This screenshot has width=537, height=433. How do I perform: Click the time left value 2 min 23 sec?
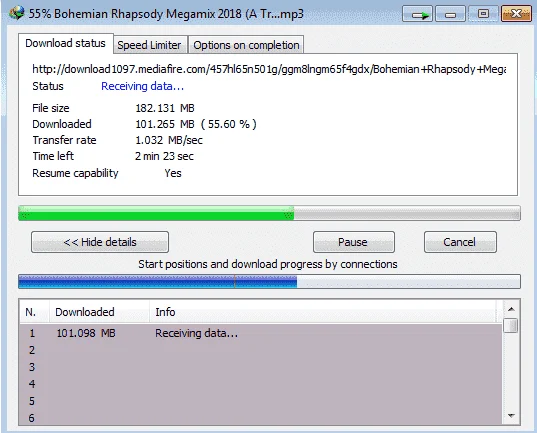(x=164, y=156)
